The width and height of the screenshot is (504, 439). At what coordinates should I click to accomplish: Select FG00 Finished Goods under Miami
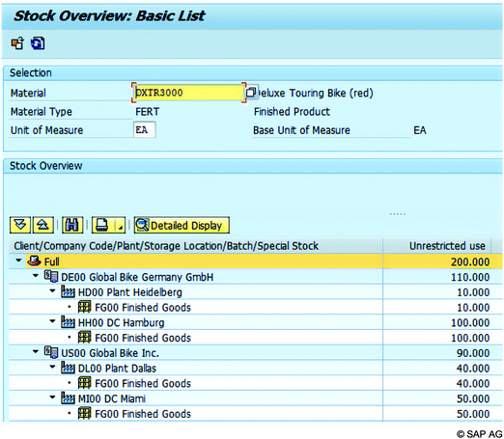143,414
